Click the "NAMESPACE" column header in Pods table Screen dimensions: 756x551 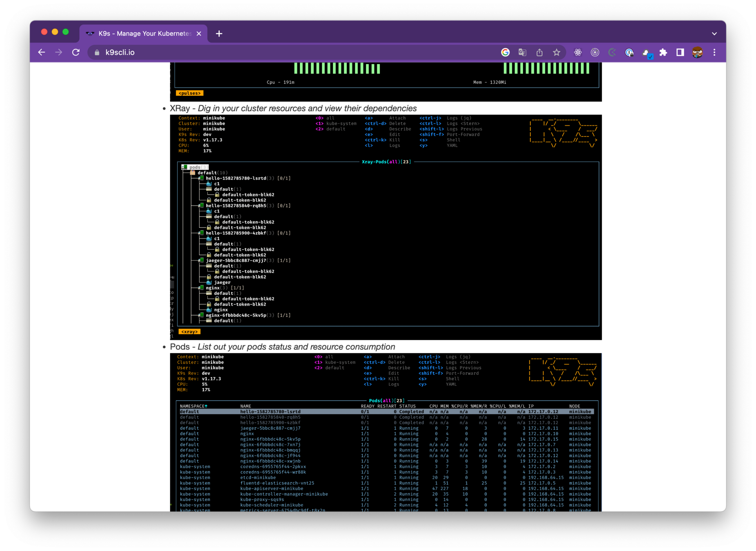coord(193,406)
